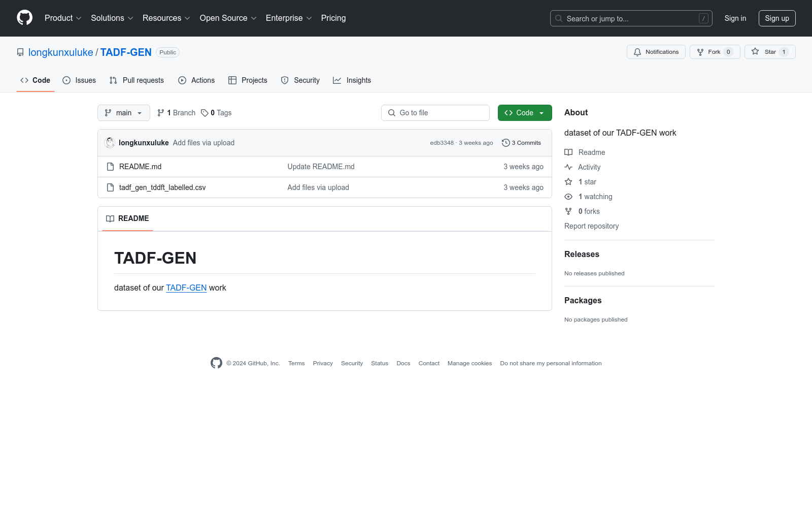This screenshot has width=812, height=508.
Task: Open the Packages heading link
Action: click(583, 300)
